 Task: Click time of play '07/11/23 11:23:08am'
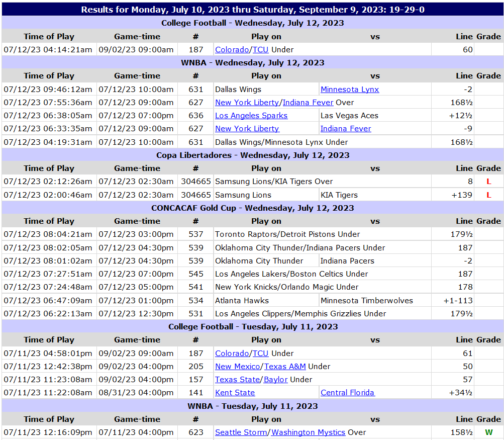[48, 380]
